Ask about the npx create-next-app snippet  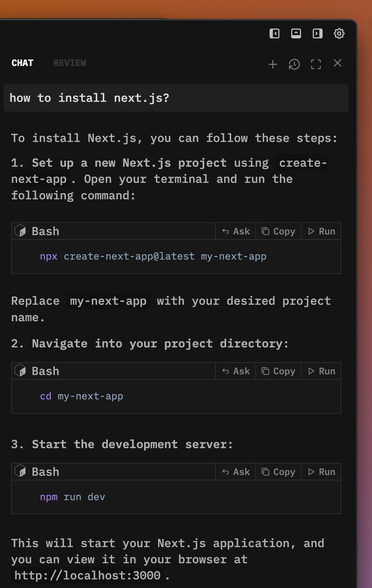236,232
